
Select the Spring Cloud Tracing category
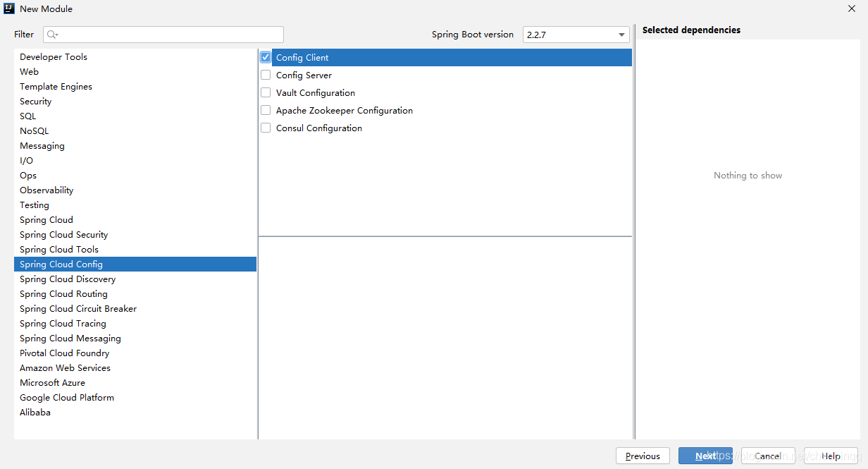click(135, 324)
